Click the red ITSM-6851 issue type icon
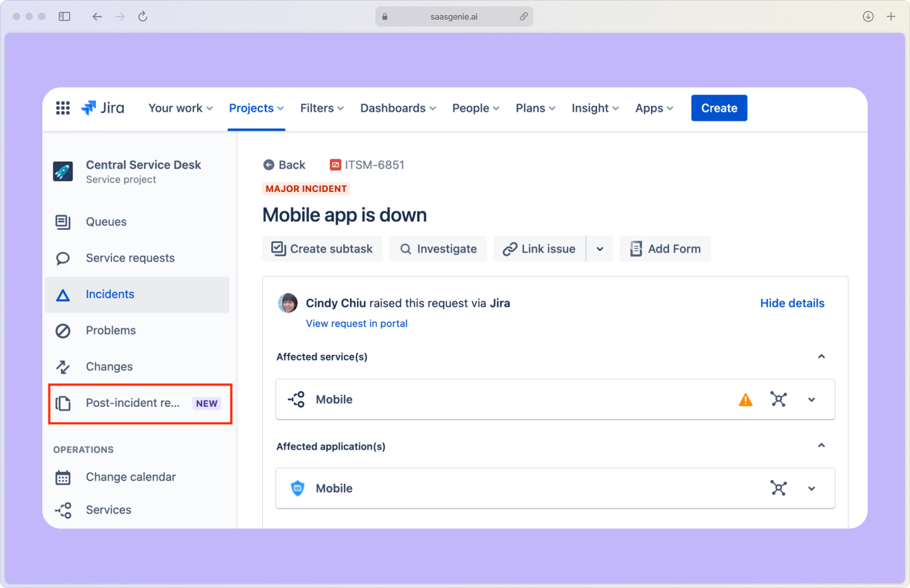 [x=336, y=165]
